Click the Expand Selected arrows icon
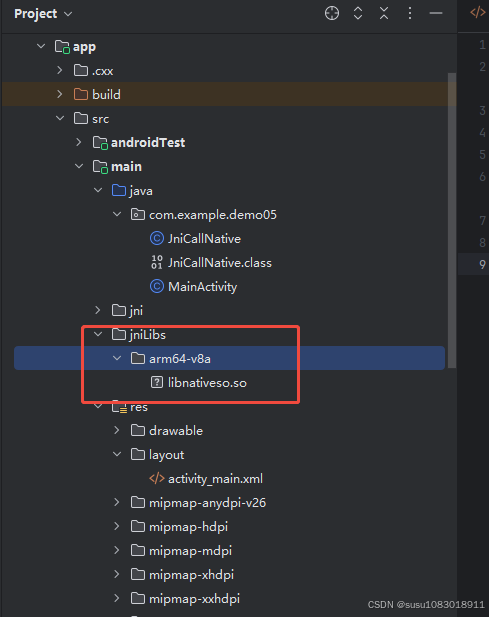 [x=358, y=13]
